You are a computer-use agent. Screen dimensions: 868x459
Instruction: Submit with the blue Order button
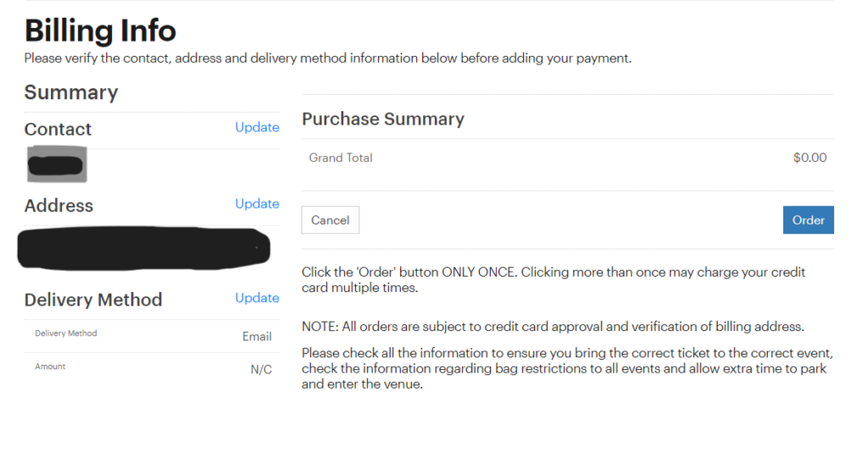[808, 220]
